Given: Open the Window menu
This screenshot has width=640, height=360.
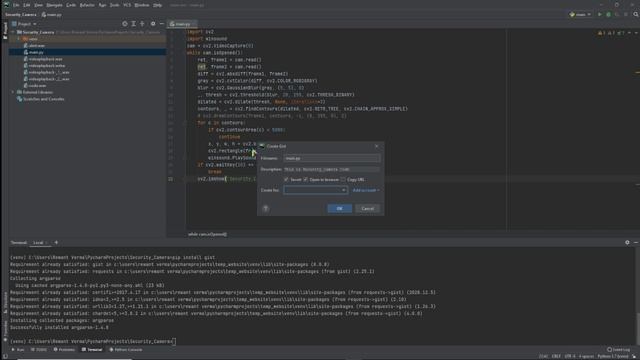Looking at the screenshot, I should point(142,5).
